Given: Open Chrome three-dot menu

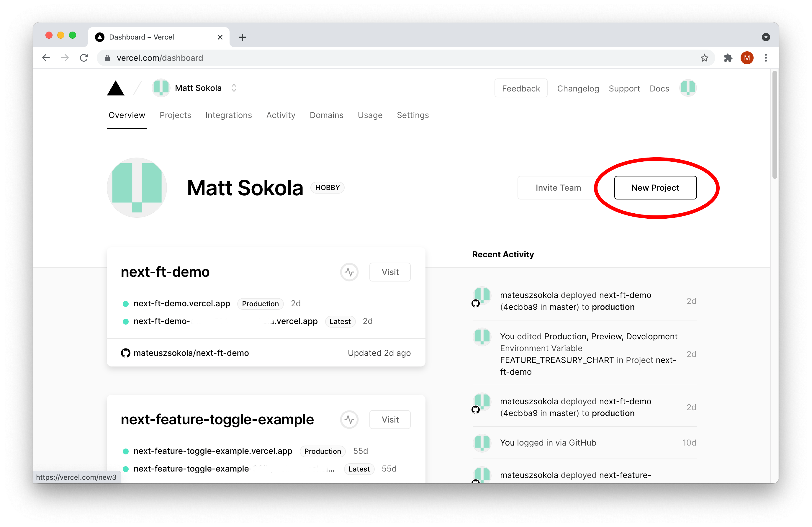Looking at the screenshot, I should tap(766, 58).
